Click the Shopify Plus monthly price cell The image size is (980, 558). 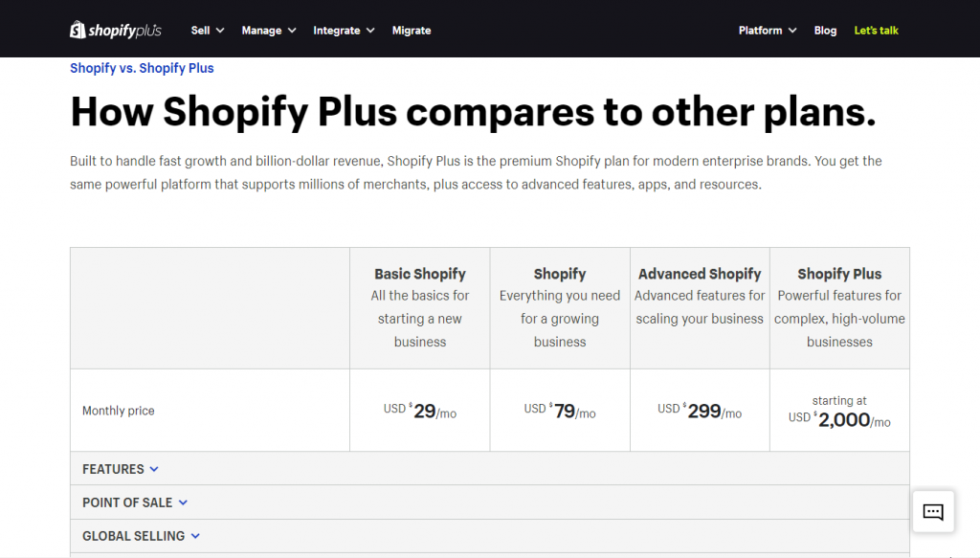pos(839,410)
